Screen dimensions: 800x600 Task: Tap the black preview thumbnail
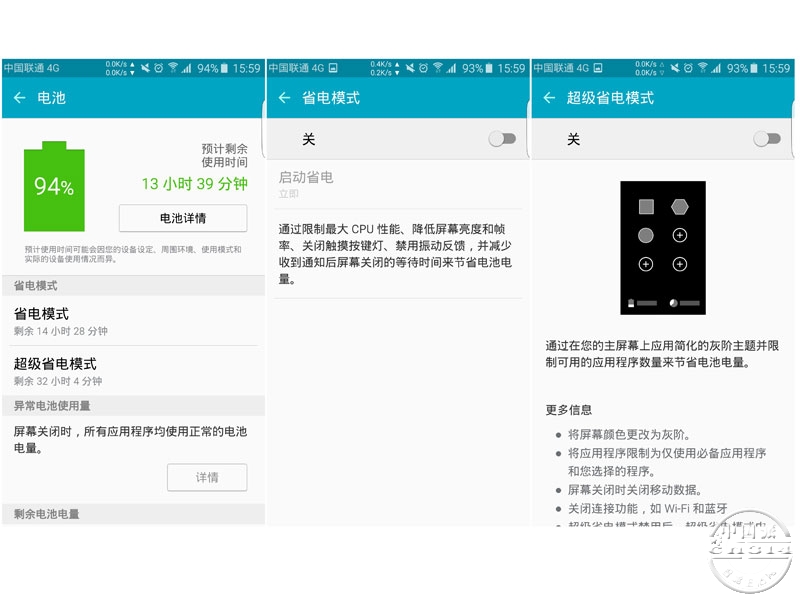pos(663,247)
